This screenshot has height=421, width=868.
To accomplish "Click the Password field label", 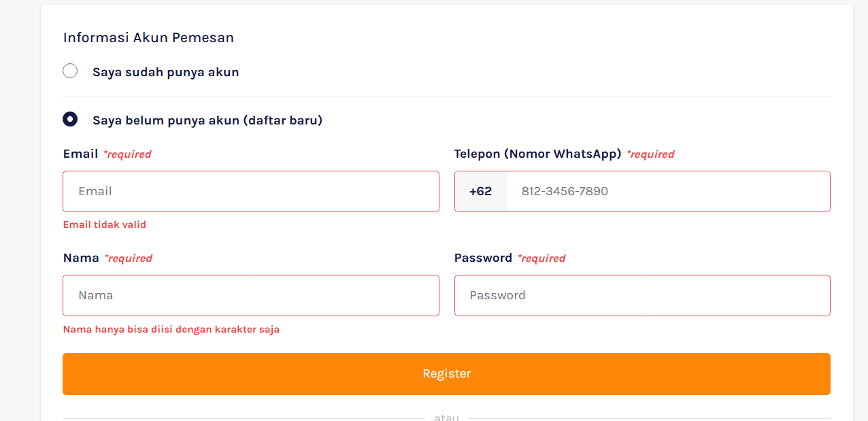I will (483, 258).
